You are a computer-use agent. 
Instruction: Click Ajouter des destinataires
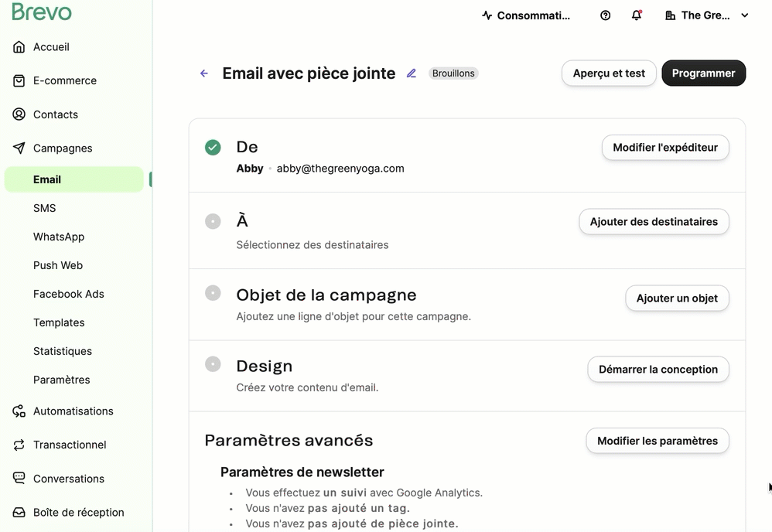click(x=654, y=222)
